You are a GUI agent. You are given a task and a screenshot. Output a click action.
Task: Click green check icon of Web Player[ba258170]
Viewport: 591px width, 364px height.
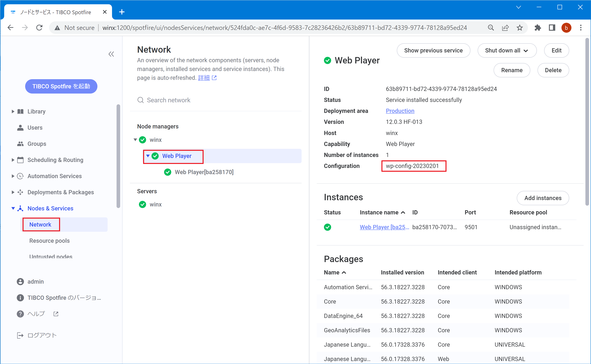[168, 172]
